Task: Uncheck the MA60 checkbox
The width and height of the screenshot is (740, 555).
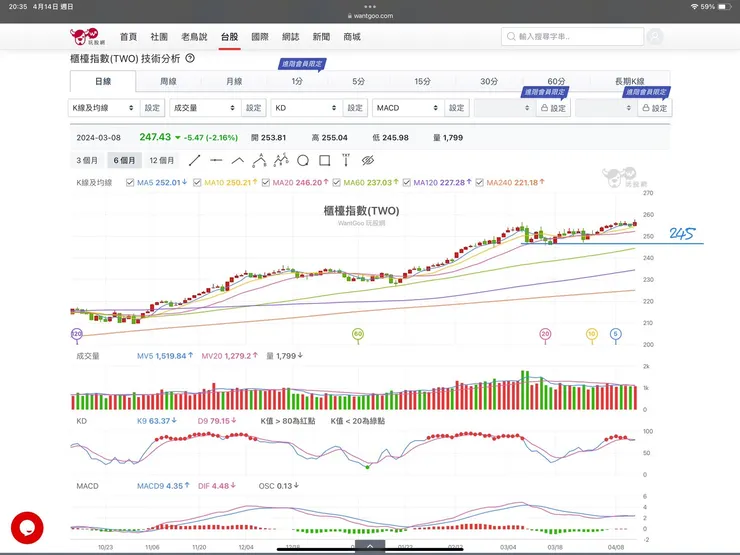Action: 336,183
